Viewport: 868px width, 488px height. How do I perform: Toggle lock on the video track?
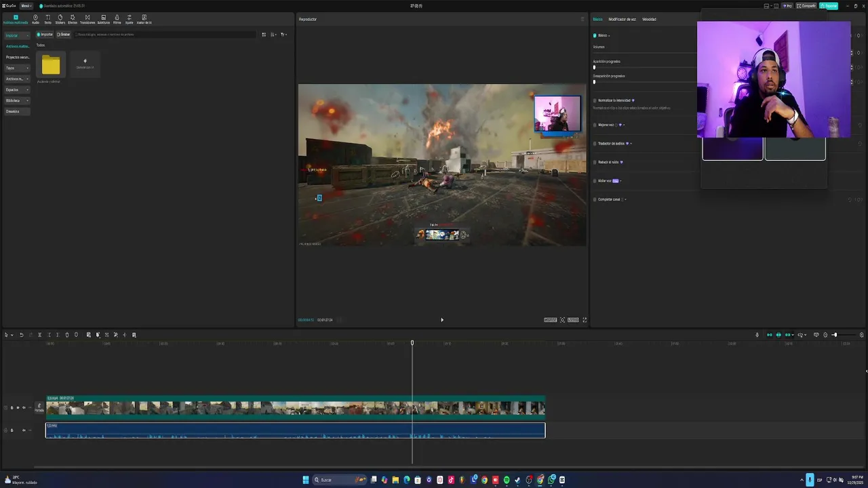point(12,408)
